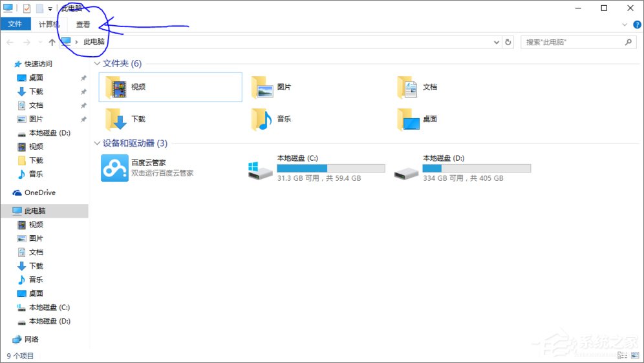Screen dimensions: 644x363
Task: Open 文档 under 此电脑 in sidebar
Action: tap(36, 253)
